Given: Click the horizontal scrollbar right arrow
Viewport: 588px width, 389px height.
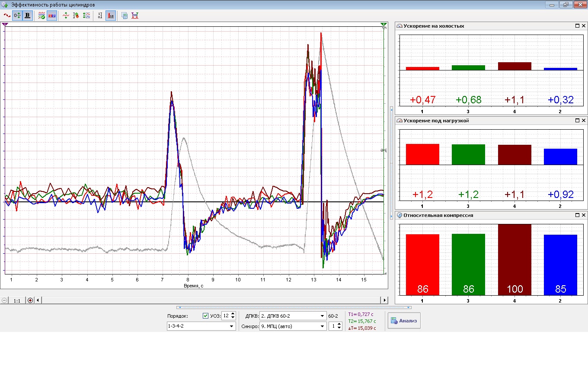Looking at the screenshot, I should (x=384, y=300).
